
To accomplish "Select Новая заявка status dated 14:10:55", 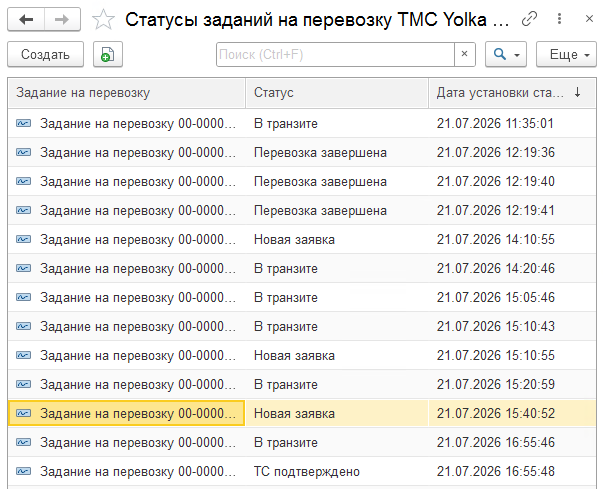I will coord(294,240).
